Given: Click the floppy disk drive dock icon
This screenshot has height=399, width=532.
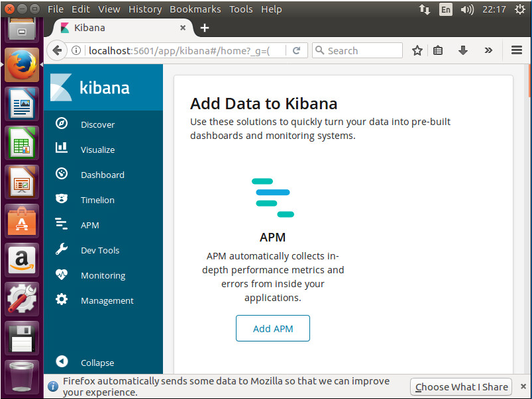Looking at the screenshot, I should point(22,338).
